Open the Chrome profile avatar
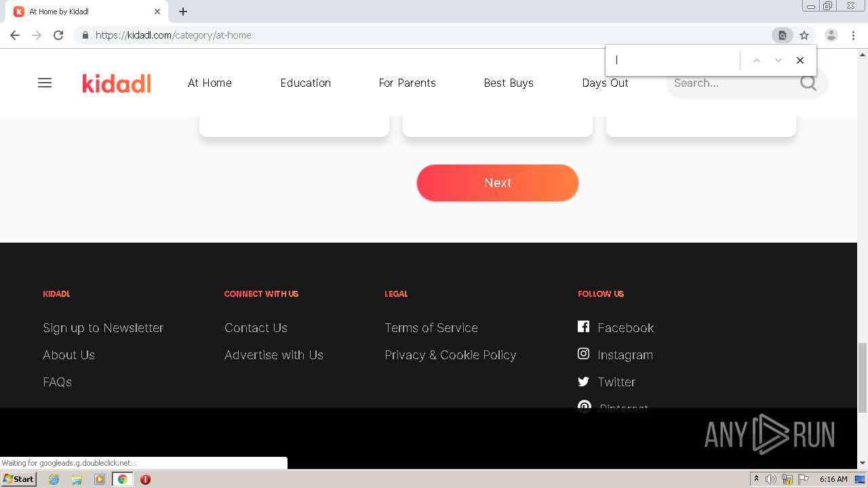This screenshot has height=488, width=868. point(831,35)
